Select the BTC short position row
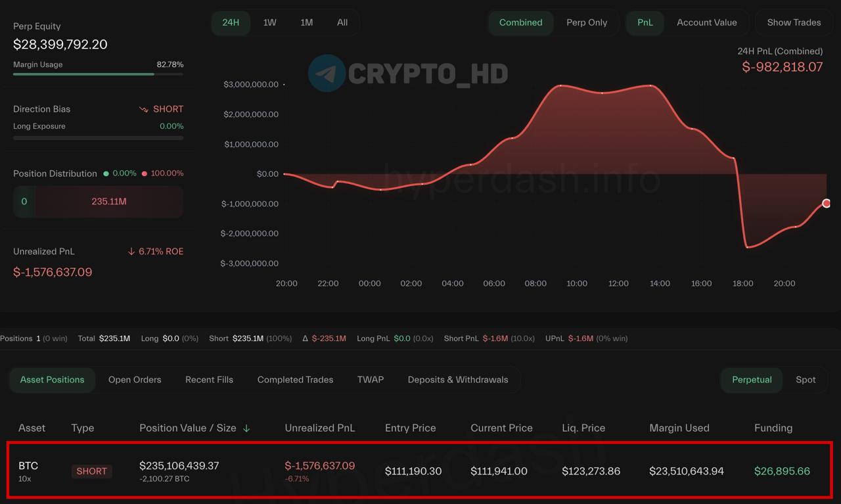841x504 pixels. [420, 470]
